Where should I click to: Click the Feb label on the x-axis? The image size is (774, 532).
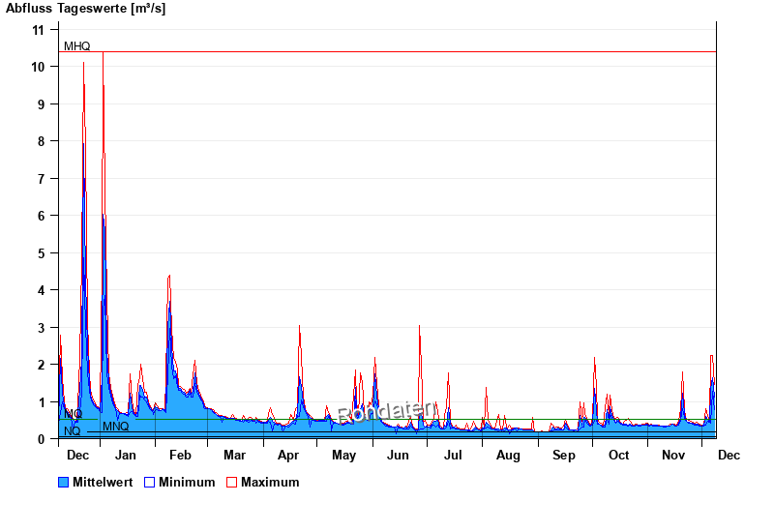[x=180, y=455]
